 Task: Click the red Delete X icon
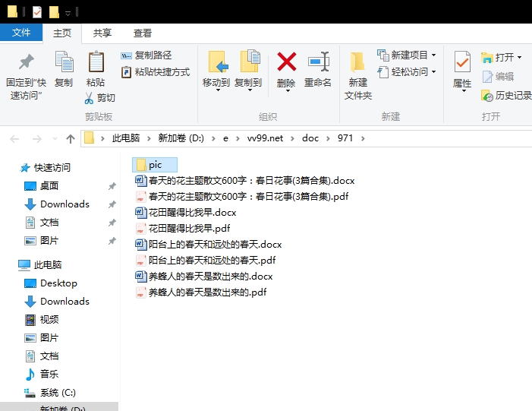287,62
